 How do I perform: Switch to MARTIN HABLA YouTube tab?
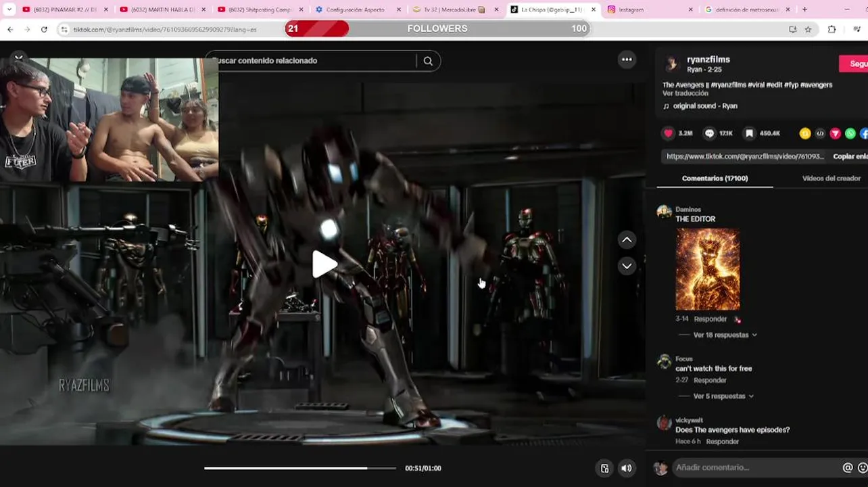pos(163,9)
